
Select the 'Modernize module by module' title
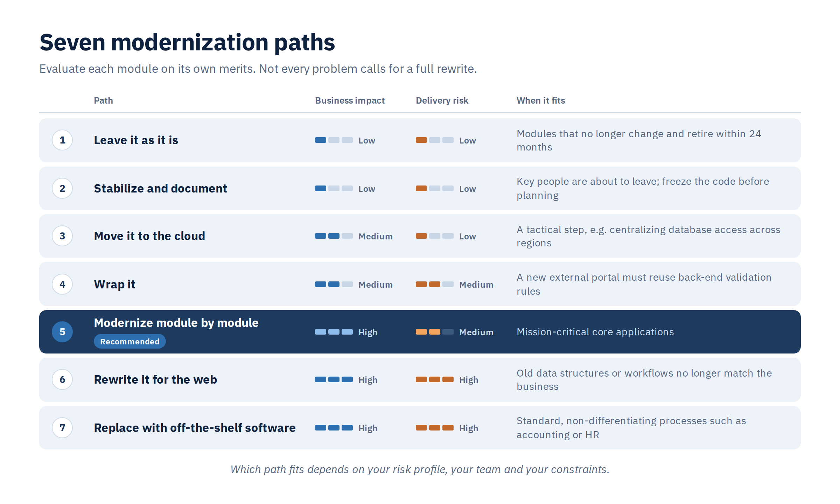[x=176, y=323]
